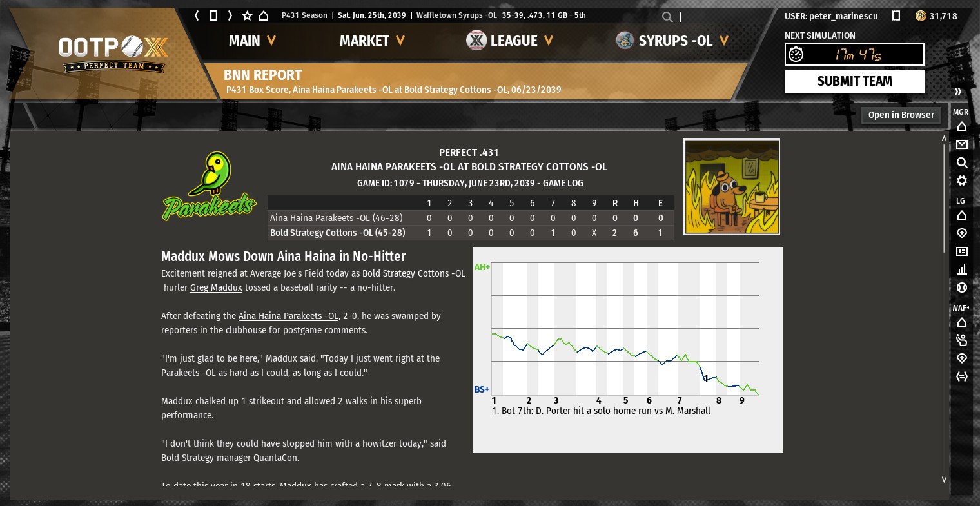Click the report's vertical scrollbar down arrow

[x=944, y=480]
